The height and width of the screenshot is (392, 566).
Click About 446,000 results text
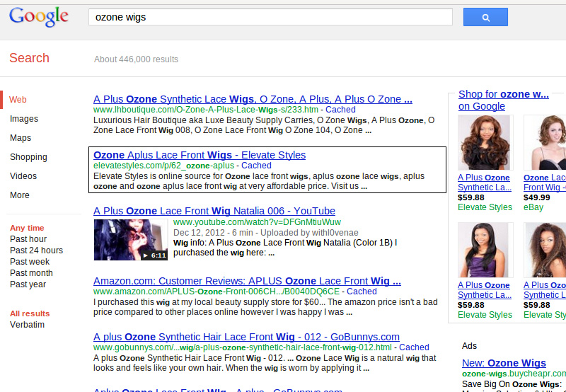click(x=136, y=59)
